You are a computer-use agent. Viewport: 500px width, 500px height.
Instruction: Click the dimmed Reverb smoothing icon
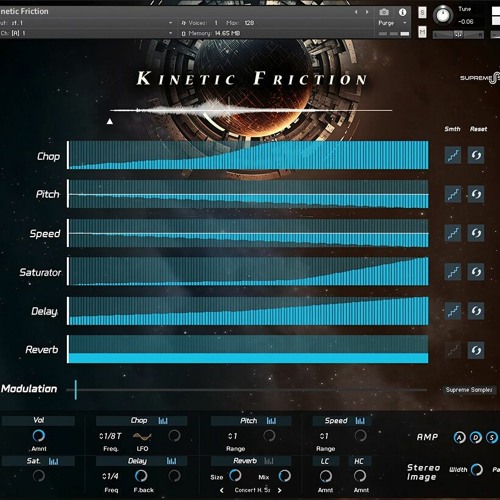[x=453, y=350]
